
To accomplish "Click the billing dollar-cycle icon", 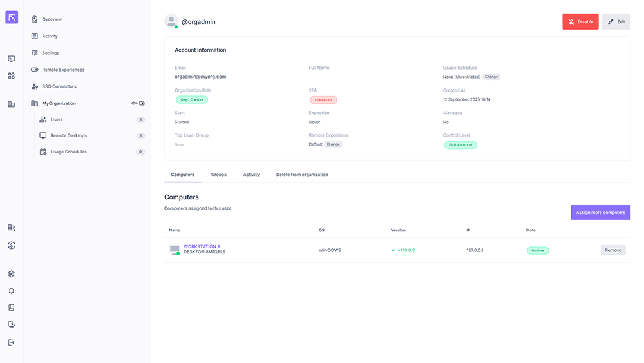I will [x=11, y=245].
